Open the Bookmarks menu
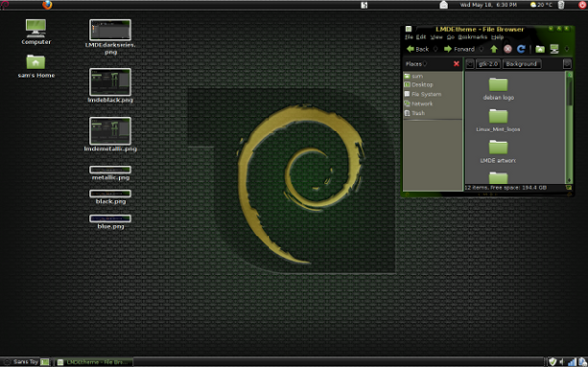 pos(472,37)
